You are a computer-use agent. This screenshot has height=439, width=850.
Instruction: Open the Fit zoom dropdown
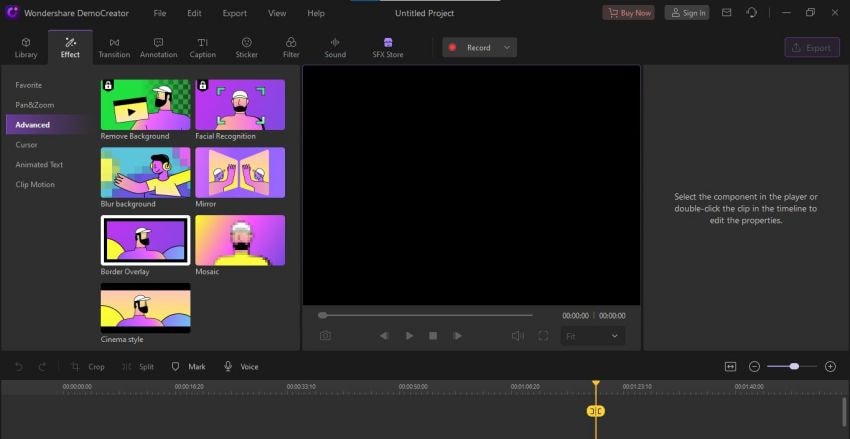[x=593, y=336]
